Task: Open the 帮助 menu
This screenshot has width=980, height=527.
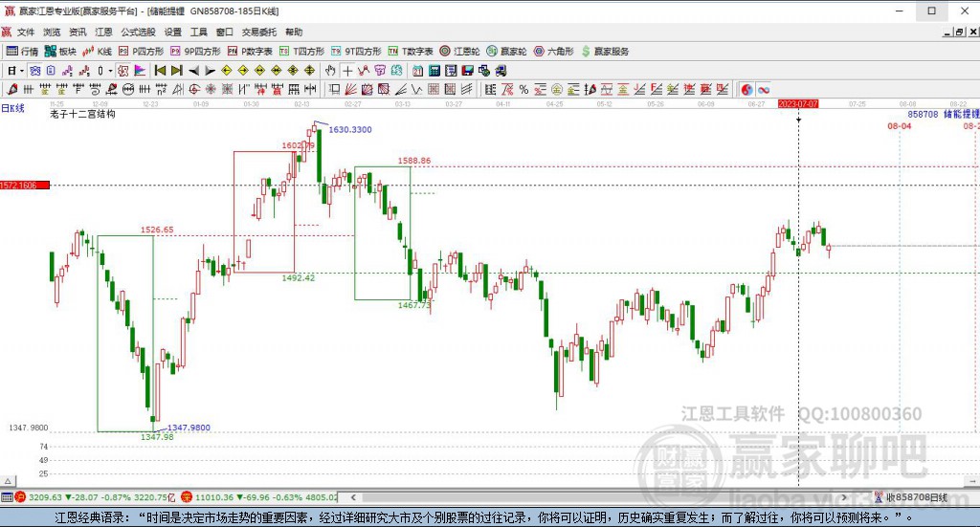Action: [294, 32]
